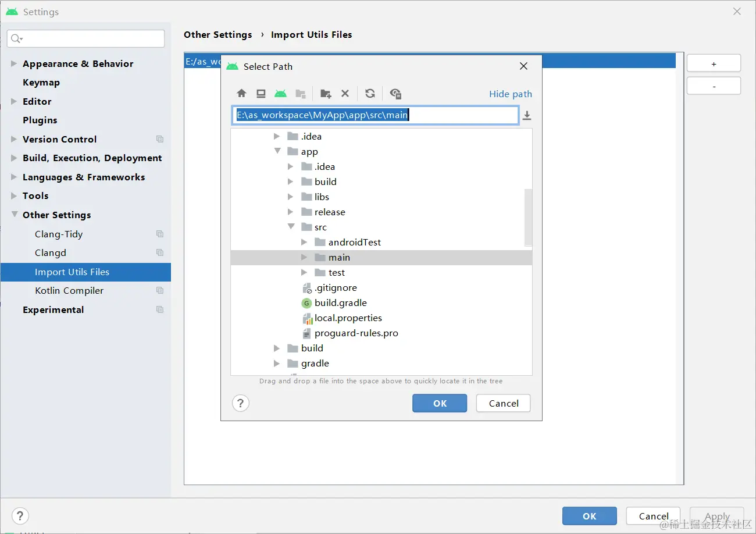This screenshot has height=534, width=756.
Task: Expand the androidTest folder
Action: pos(304,242)
